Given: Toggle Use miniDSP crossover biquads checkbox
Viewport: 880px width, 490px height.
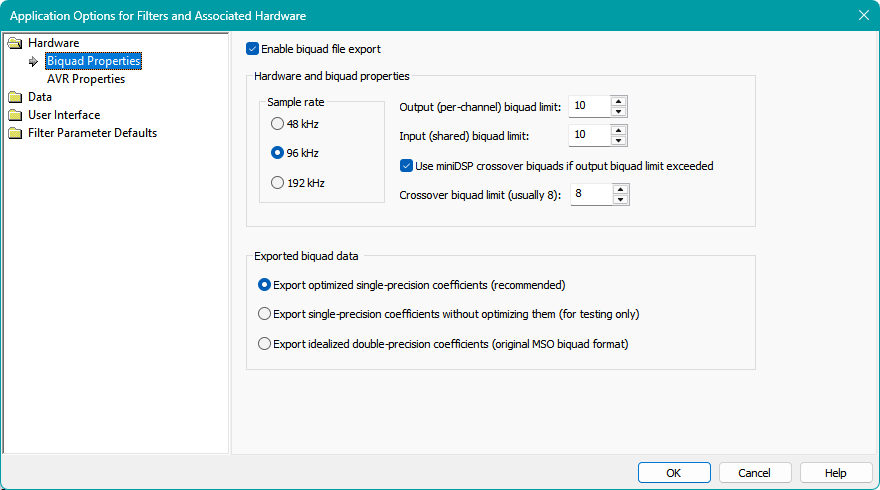Looking at the screenshot, I should tap(406, 166).
